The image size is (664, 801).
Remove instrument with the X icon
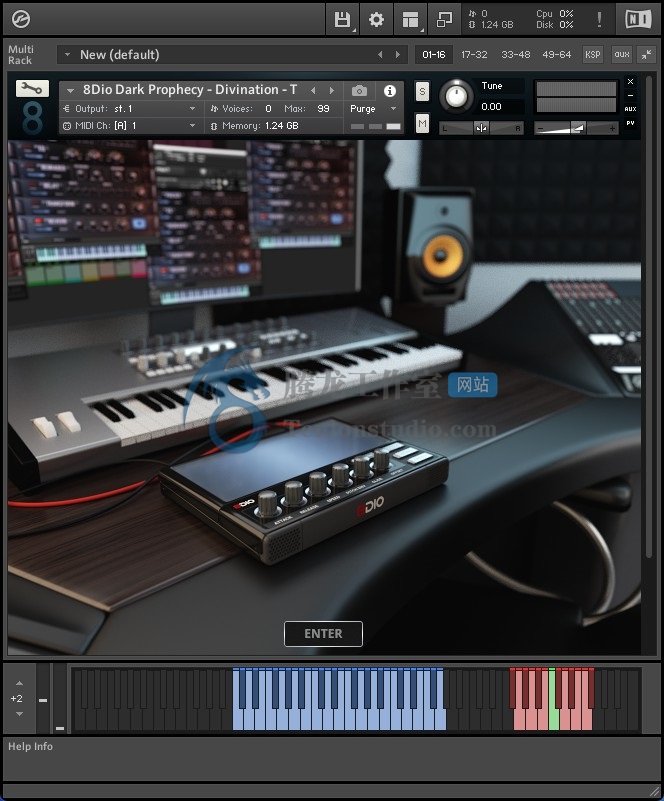(x=630, y=81)
